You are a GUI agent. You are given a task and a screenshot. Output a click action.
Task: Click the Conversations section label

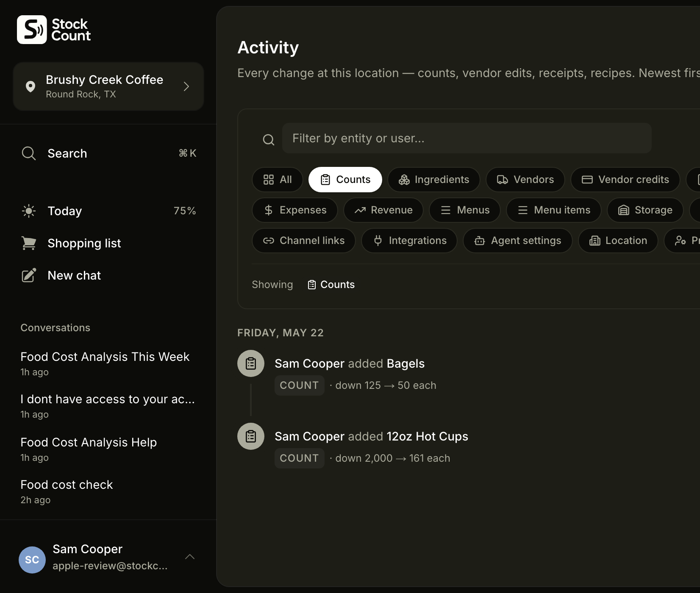tap(56, 328)
